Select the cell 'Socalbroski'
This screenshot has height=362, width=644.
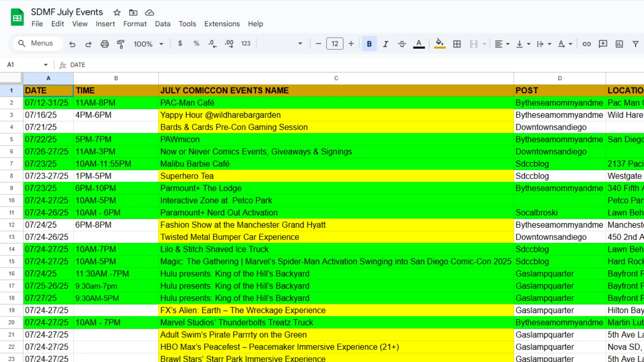tap(560, 213)
